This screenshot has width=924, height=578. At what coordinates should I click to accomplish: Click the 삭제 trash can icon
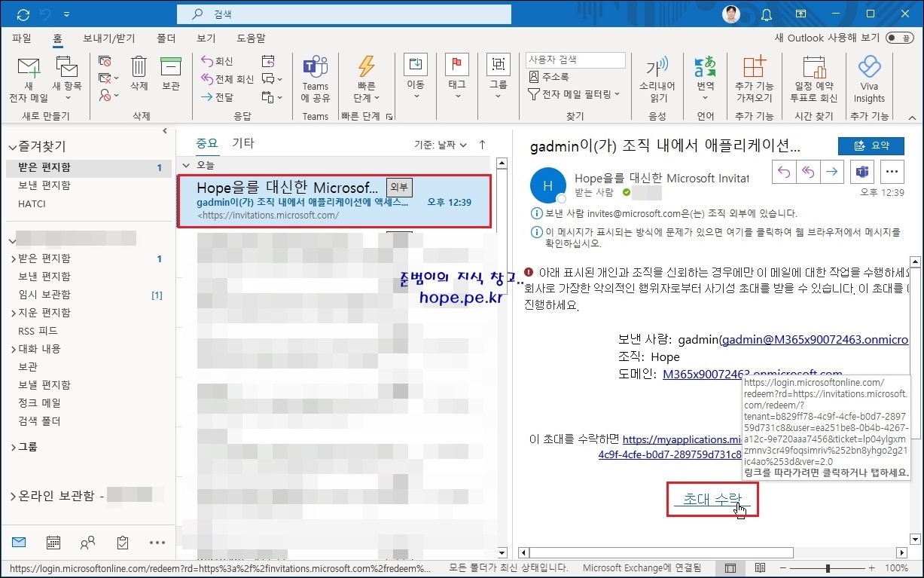coord(139,74)
